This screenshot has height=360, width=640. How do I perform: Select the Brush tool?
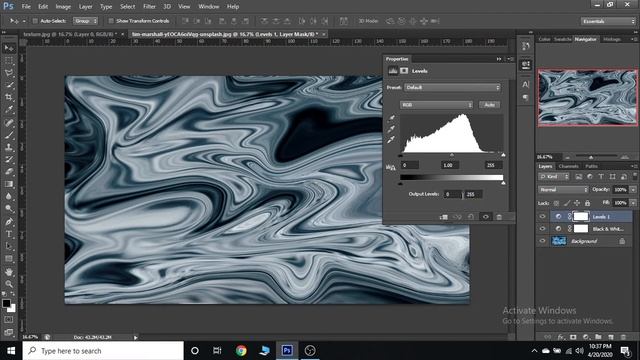(x=9, y=135)
